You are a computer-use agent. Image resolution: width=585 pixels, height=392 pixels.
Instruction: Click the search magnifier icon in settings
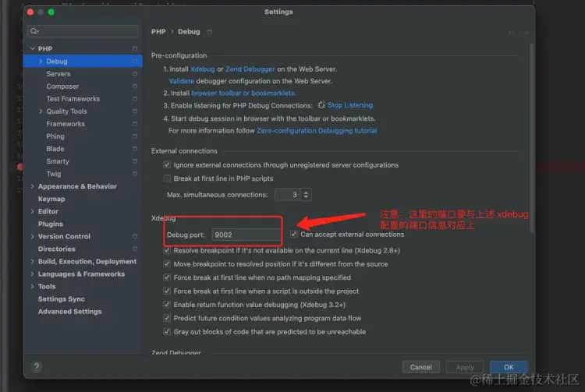point(34,31)
